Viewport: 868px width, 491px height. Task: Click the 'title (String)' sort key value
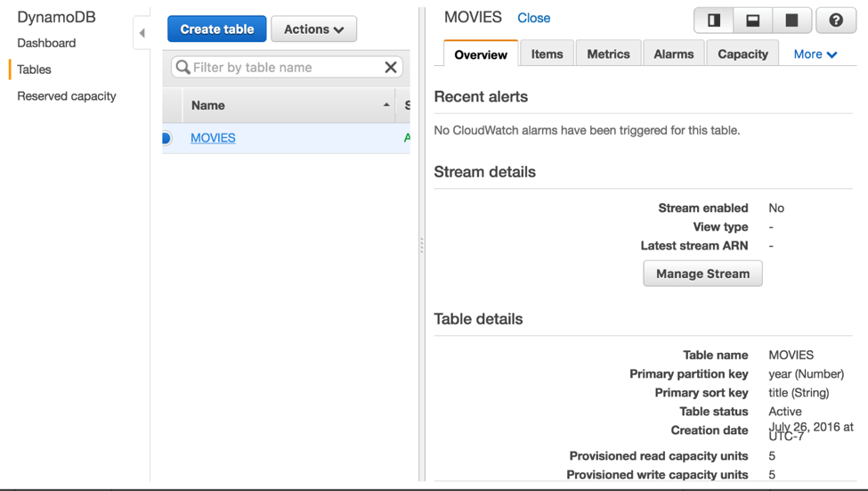coord(799,393)
